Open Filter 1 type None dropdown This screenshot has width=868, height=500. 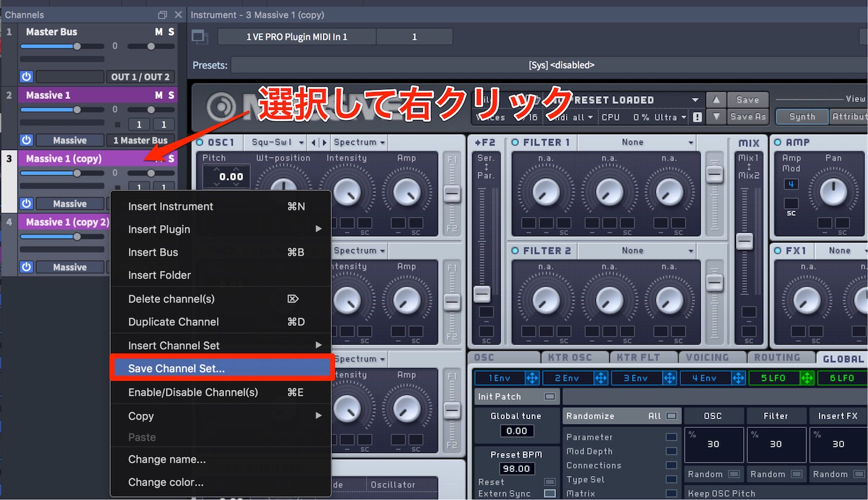point(638,142)
